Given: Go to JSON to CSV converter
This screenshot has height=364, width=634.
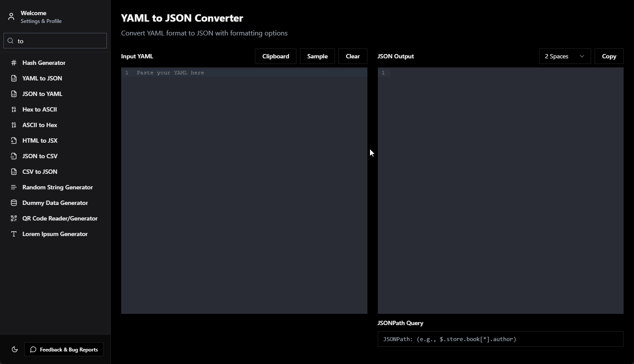Looking at the screenshot, I should 40,156.
